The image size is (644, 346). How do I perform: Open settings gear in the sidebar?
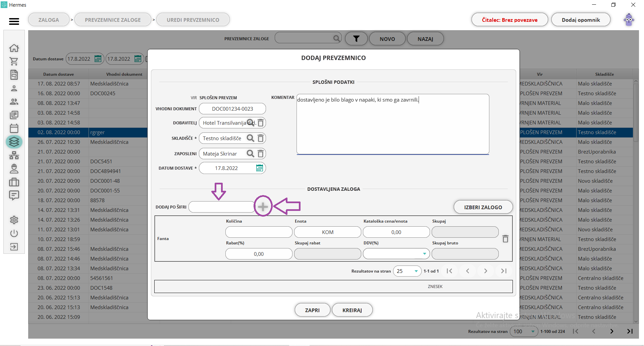pyautogui.click(x=14, y=220)
